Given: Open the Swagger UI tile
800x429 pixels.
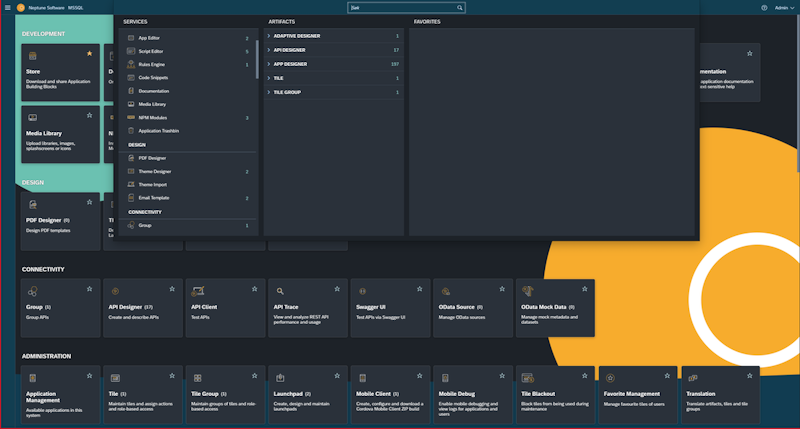Looking at the screenshot, I should 390,308.
